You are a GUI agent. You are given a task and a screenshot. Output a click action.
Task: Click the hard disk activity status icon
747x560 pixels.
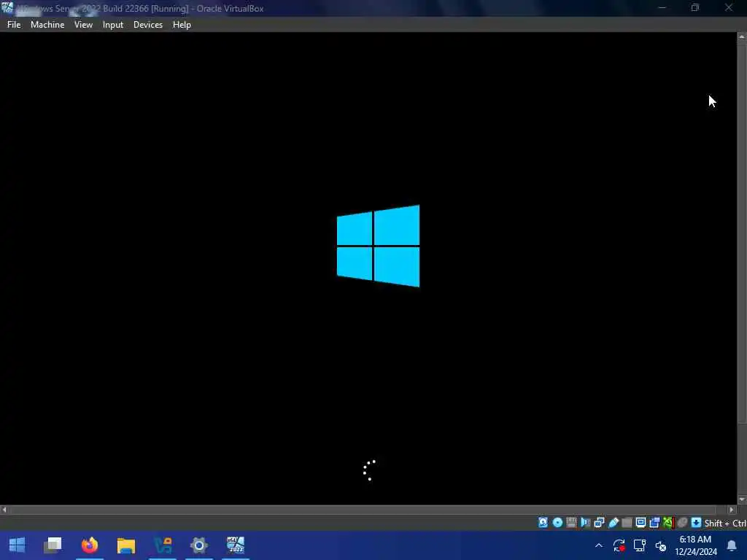pos(543,523)
